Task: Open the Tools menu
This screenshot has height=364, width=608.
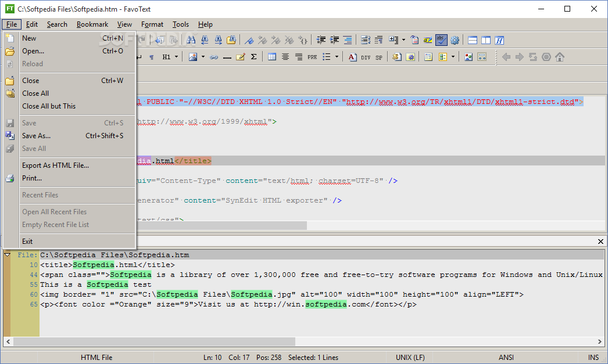Action: [x=181, y=24]
